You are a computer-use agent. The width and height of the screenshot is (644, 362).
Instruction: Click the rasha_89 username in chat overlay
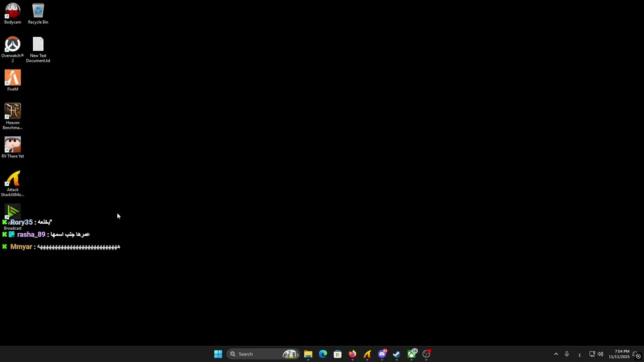pos(31,235)
